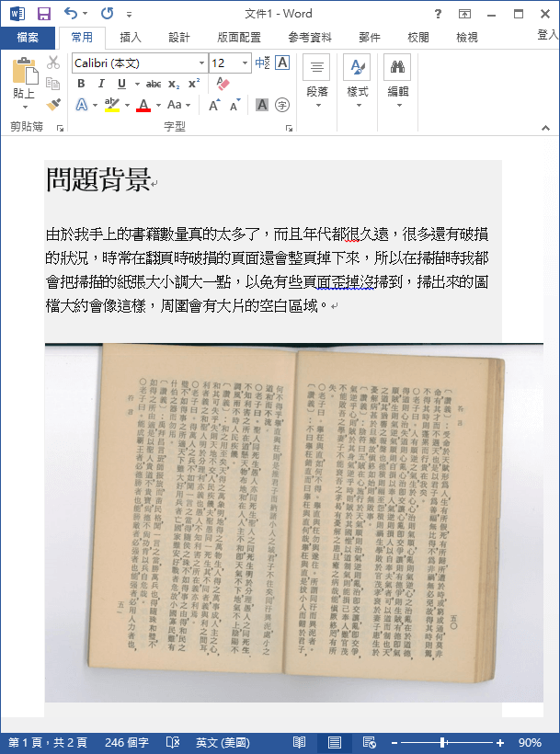The width and height of the screenshot is (560, 754).
Task: Open Change Case Aa dropdown
Action: [178, 105]
